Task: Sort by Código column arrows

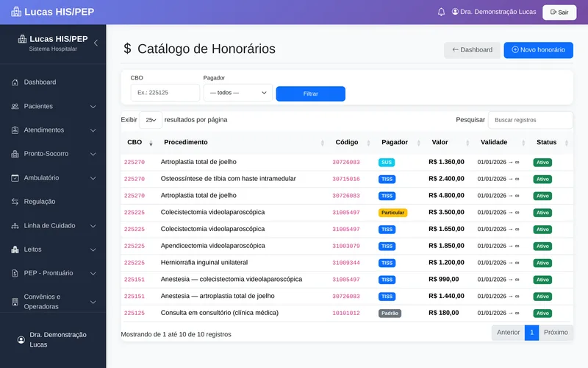Action: tap(369, 143)
